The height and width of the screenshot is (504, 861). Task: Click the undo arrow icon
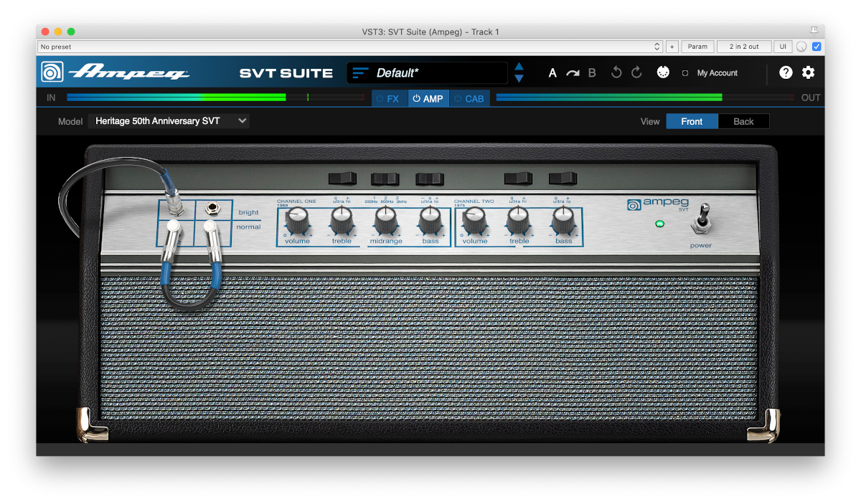(x=616, y=73)
